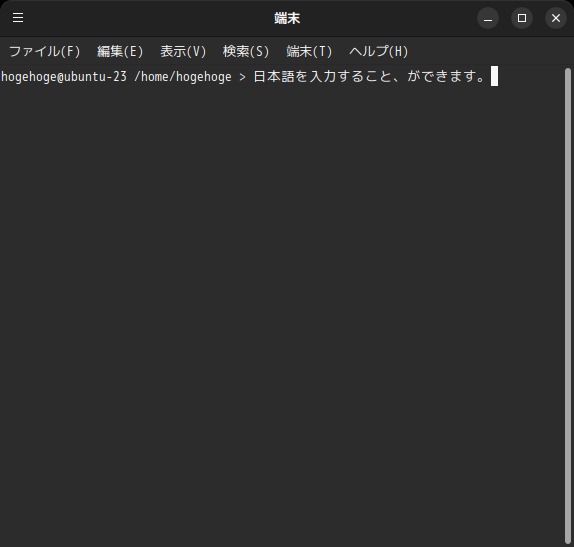This screenshot has width=574, height=547.
Task: Click the prompt text hogehoge@ubuntu-23
Action: [64, 77]
